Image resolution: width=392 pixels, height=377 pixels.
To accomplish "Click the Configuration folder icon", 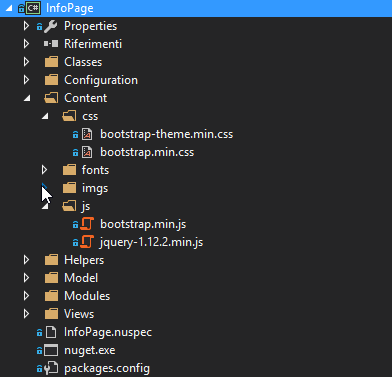I will [51, 80].
